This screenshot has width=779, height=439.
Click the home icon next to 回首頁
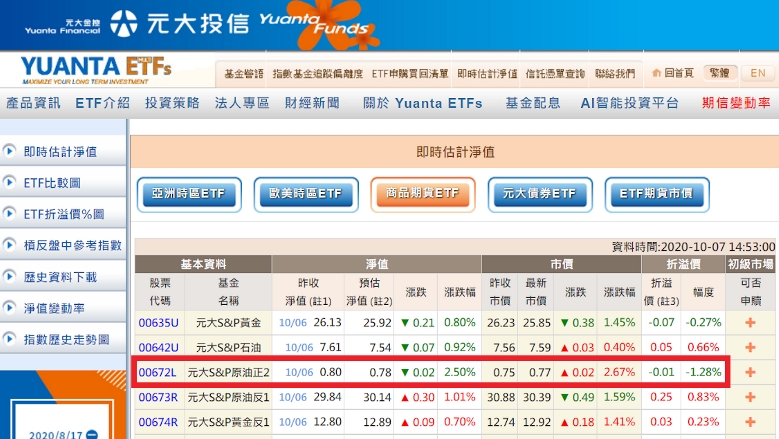coord(656,73)
